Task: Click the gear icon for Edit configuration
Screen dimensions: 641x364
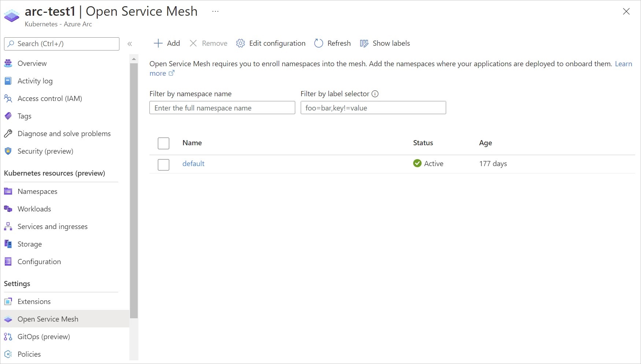Action: 240,43
